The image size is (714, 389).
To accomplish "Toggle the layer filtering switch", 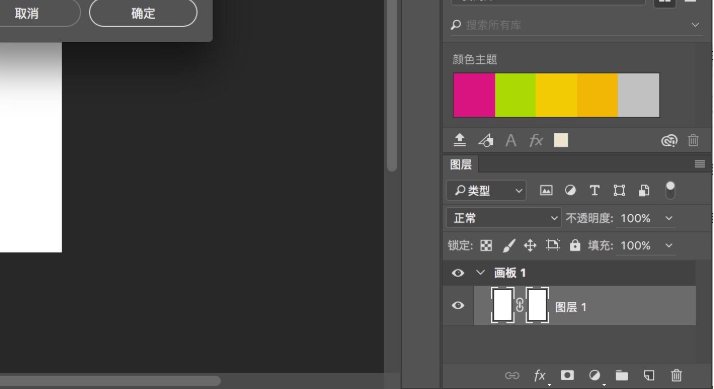I will pos(670,190).
